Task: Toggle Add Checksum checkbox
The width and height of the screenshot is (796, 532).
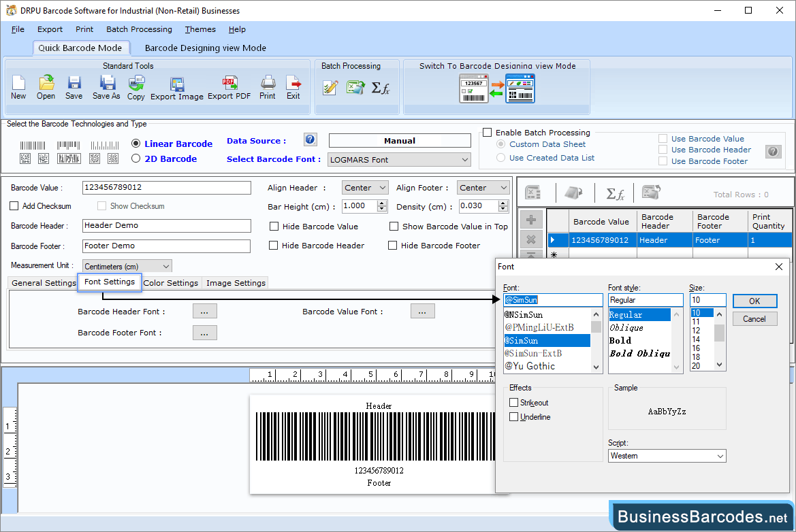Action: 14,206
